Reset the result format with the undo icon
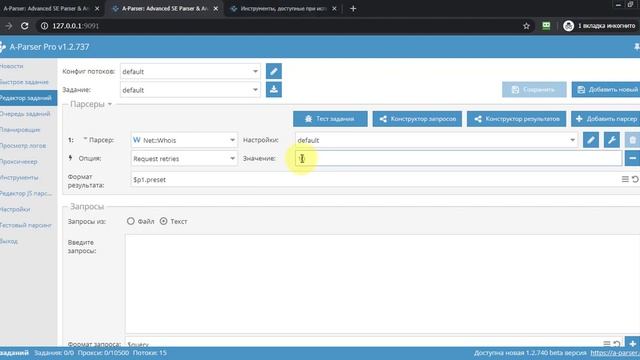The width and height of the screenshot is (640, 360). coord(635,179)
